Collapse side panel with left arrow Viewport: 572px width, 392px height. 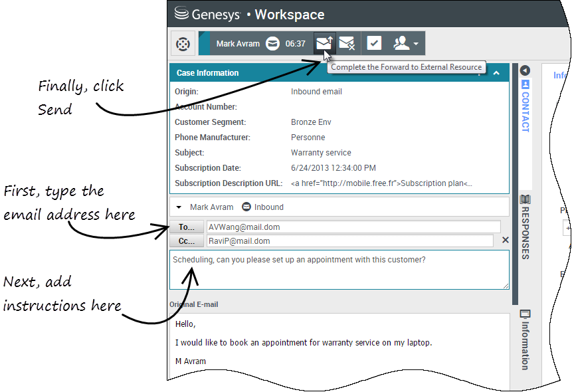525,70
